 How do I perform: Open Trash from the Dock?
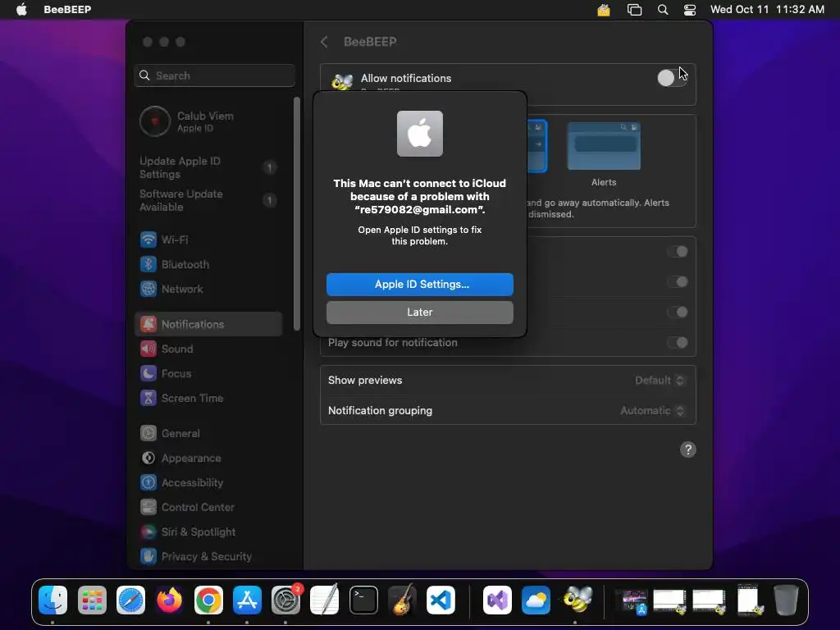click(x=786, y=600)
